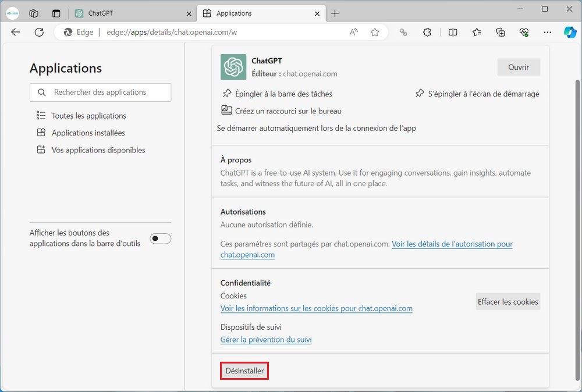
Task: Click the Désinstaller button
Action: tap(244, 371)
